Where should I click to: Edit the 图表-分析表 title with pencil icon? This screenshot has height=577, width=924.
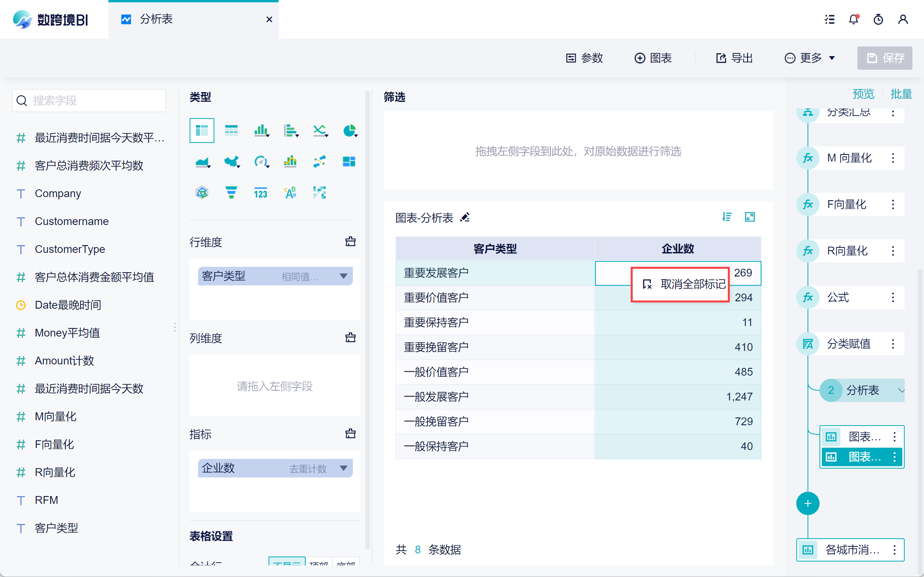[465, 218]
